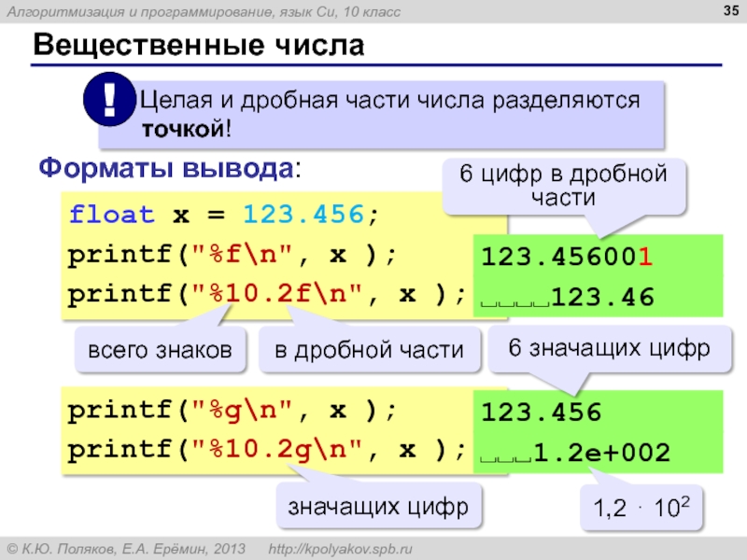Click the blue exclamation mark icon
The image size is (747, 560).
pyautogui.click(x=110, y=101)
